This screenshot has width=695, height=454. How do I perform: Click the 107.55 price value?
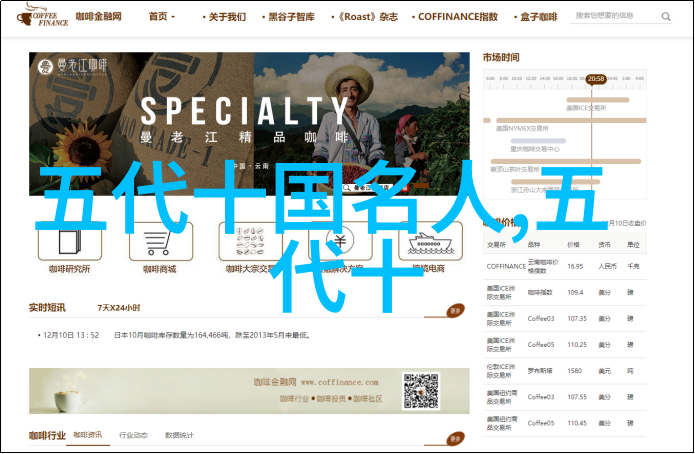pyautogui.click(x=577, y=397)
